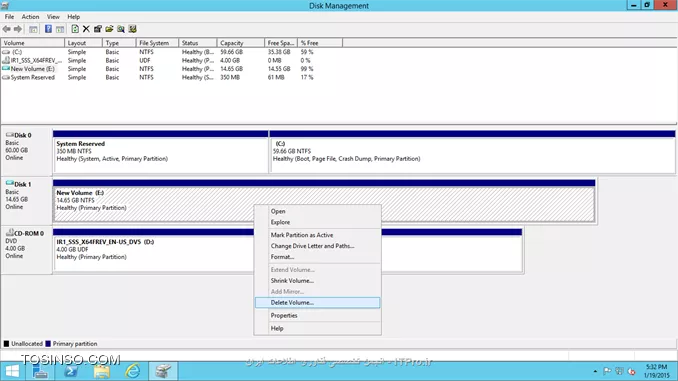Click the 35.38 GB free space cell
The width and height of the screenshot is (678, 381).
pos(279,52)
